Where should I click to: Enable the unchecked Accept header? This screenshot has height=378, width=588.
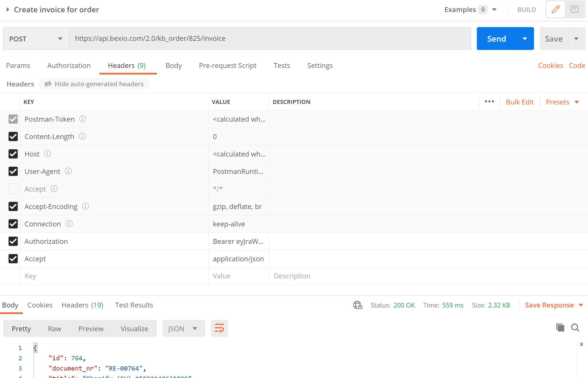pos(13,189)
